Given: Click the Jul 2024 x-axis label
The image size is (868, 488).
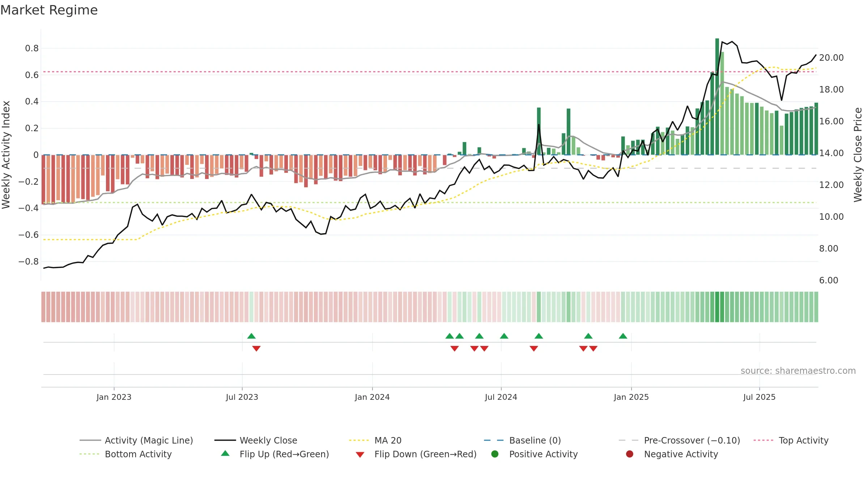Looking at the screenshot, I should point(501,397).
